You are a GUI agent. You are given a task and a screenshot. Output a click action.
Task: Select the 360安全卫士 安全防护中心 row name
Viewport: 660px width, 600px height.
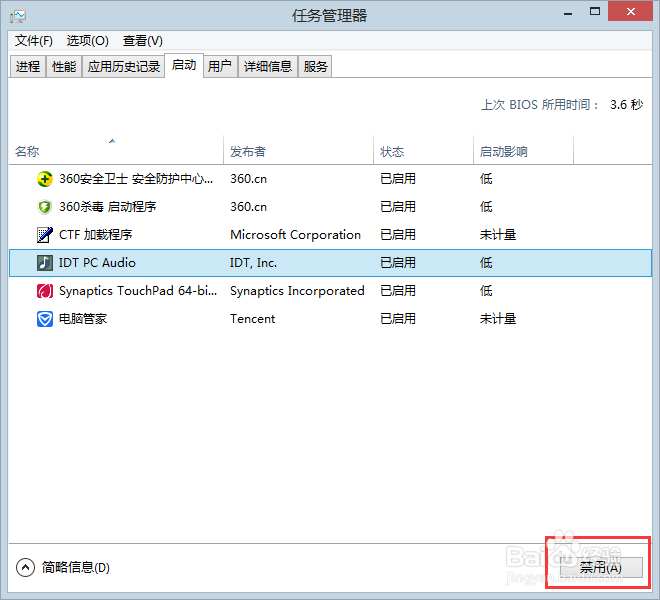136,179
